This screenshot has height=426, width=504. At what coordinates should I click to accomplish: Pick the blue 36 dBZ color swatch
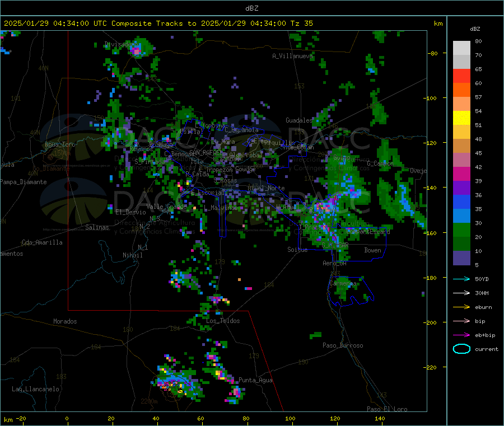coord(461,202)
